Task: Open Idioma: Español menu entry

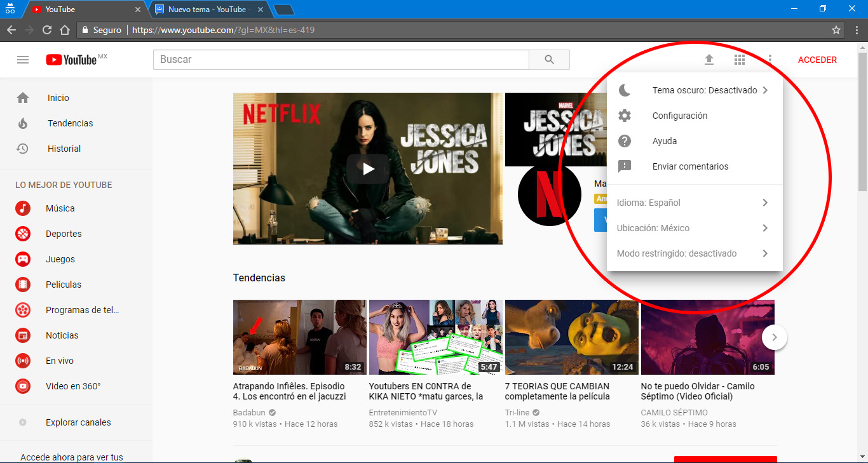Action: [695, 203]
